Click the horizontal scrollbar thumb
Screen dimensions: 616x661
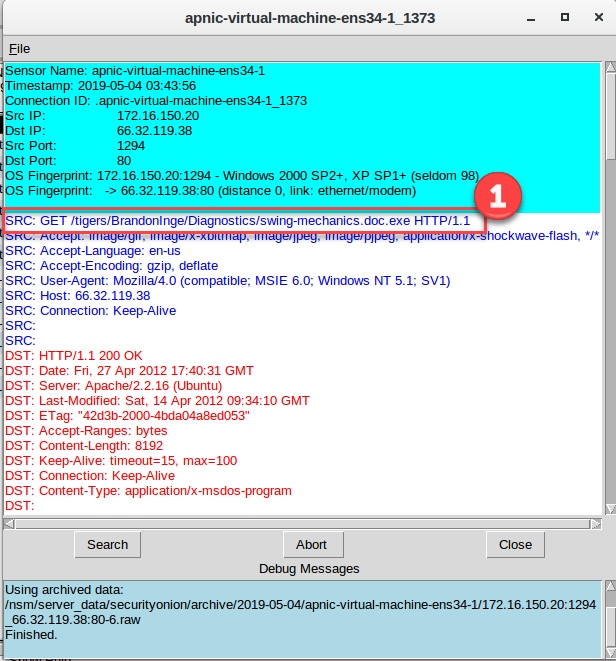tap(302, 524)
